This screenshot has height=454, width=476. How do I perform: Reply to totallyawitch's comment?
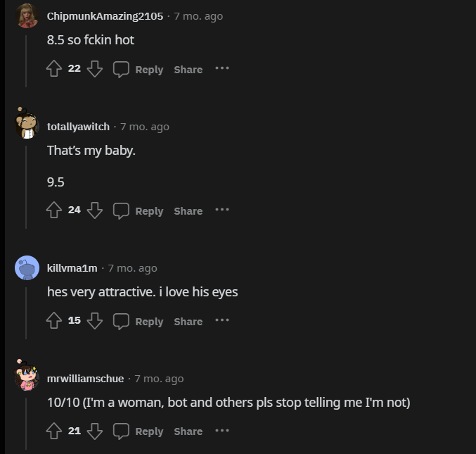point(139,210)
